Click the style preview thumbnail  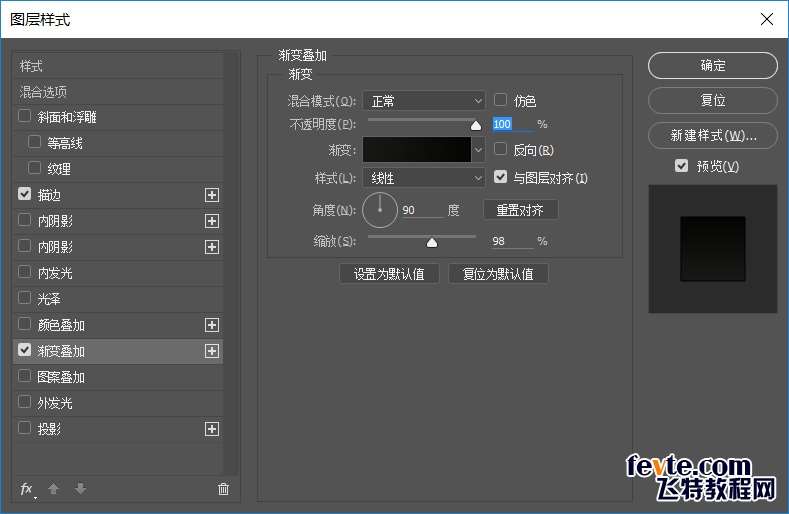[713, 249]
